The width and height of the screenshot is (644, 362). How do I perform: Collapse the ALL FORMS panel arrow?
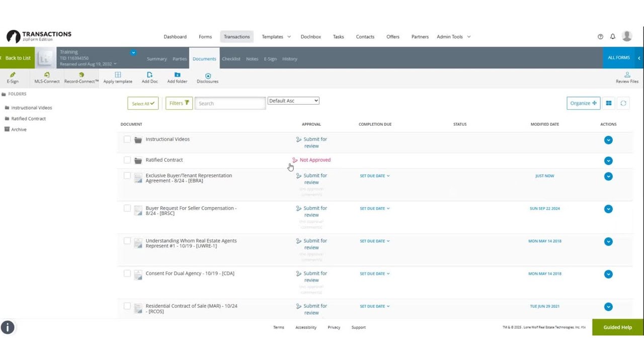(639, 58)
